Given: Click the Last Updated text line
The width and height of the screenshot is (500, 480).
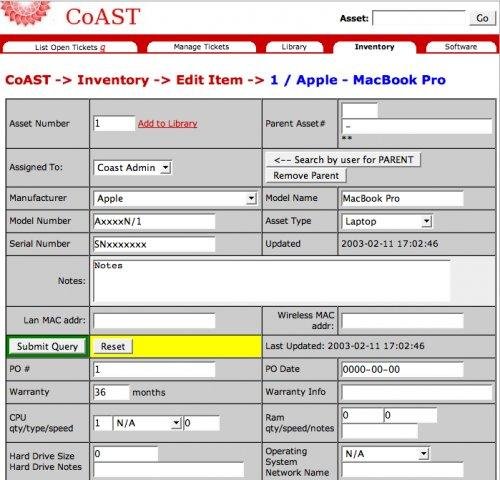Looking at the screenshot, I should (345, 346).
